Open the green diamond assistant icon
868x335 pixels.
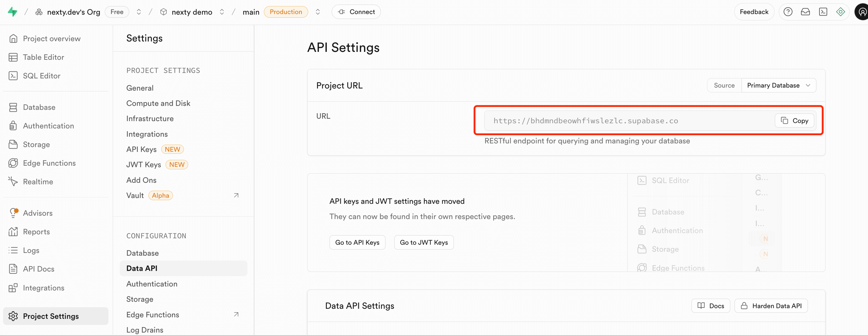pyautogui.click(x=841, y=12)
